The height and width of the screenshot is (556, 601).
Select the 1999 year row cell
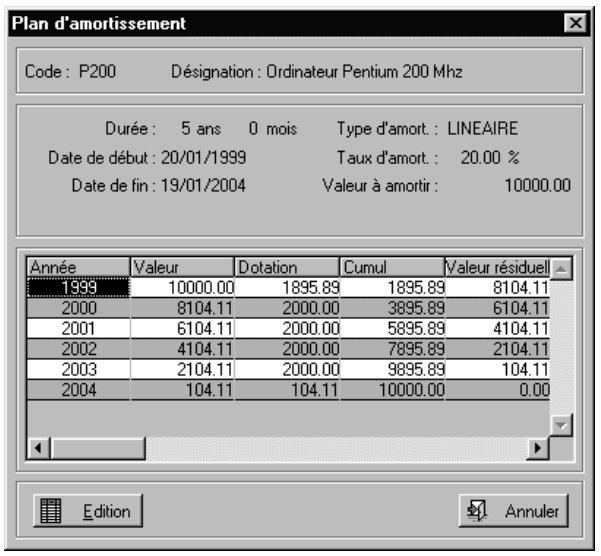click(79, 287)
